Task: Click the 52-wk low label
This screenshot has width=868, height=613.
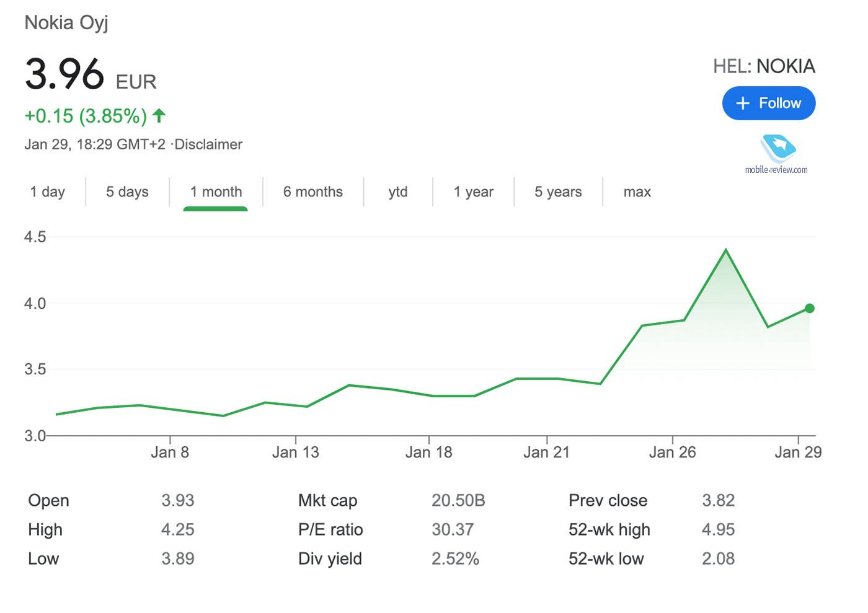Action: tap(606, 559)
